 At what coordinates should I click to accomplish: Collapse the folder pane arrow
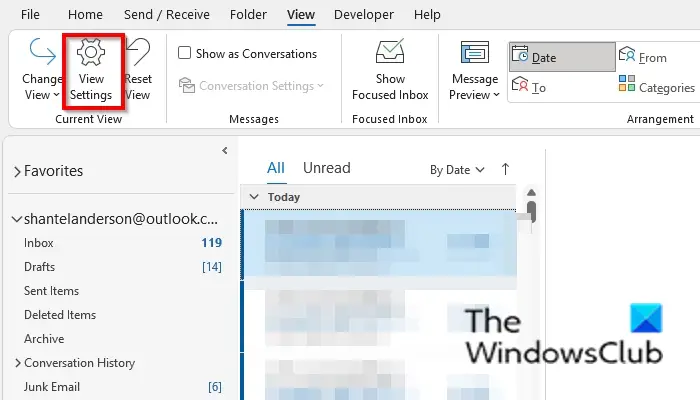tap(225, 150)
